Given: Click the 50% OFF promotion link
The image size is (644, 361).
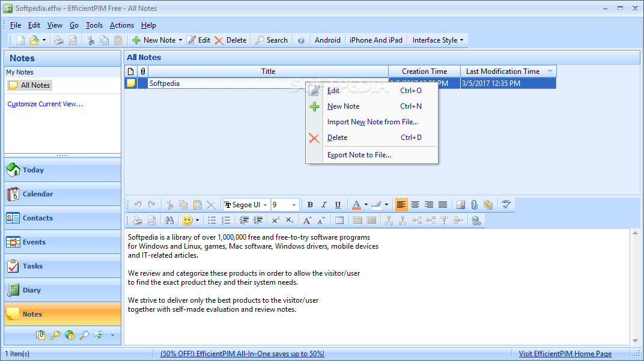Looking at the screenshot, I should [x=242, y=354].
